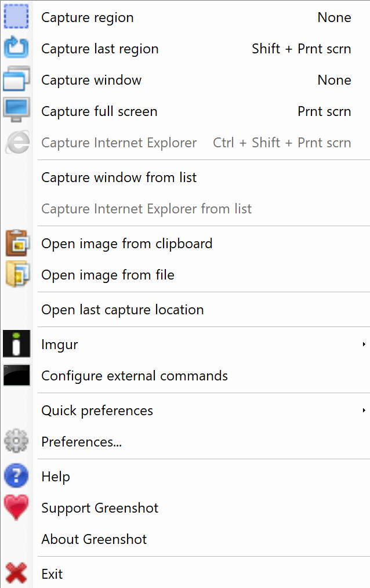
Task: Click the heart icon for supporting Greenshot
Action: coord(16,507)
